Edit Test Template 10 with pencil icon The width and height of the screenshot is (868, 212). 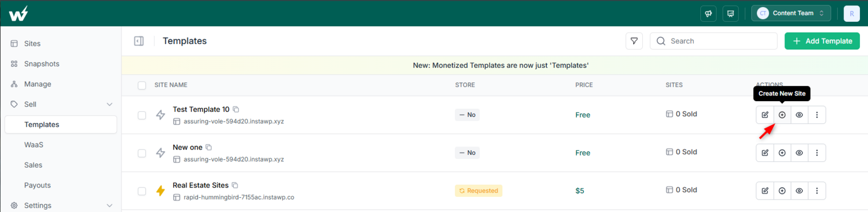coord(765,115)
